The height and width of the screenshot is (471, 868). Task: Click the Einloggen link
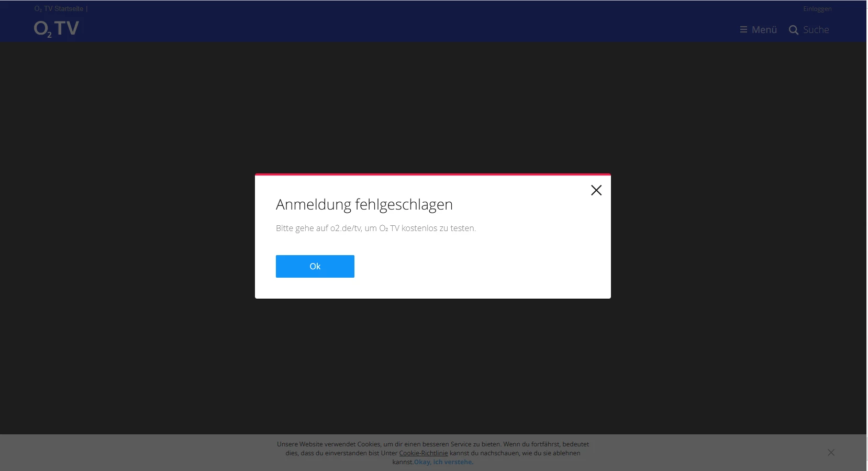[817, 9]
